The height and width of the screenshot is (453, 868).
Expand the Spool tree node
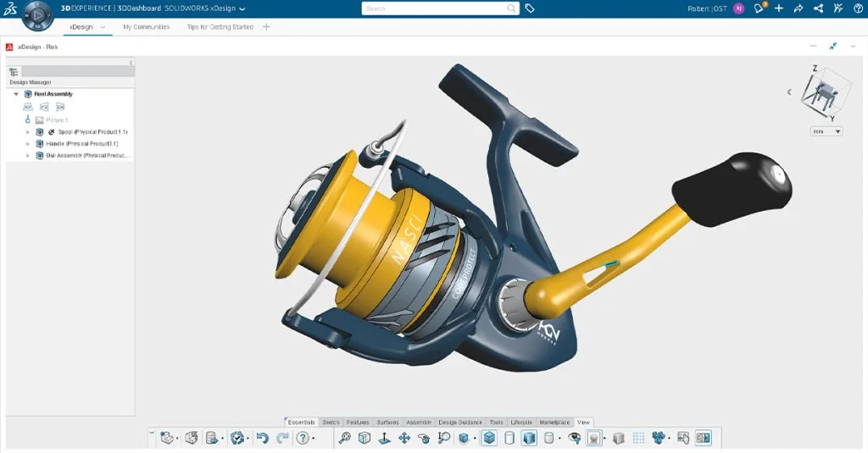pyautogui.click(x=28, y=132)
